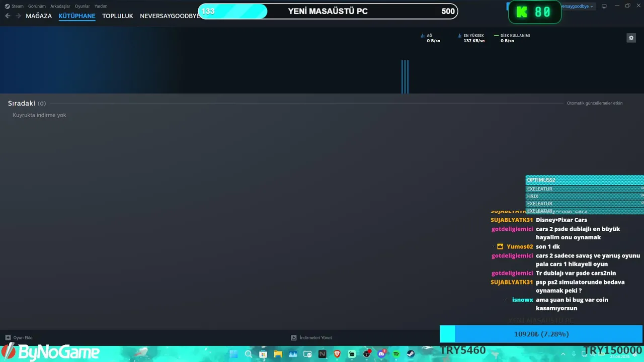Open Windows taskbar search
644x362 pixels.
[248, 354]
